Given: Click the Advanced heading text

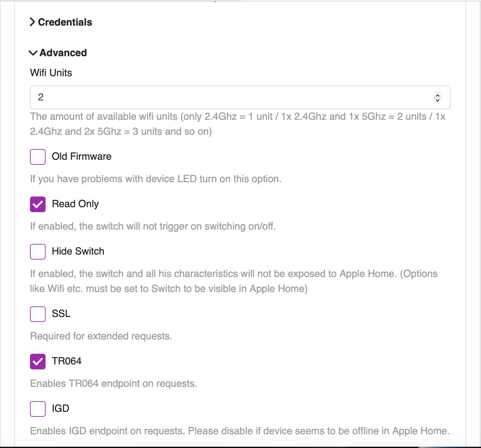Looking at the screenshot, I should tap(63, 53).
